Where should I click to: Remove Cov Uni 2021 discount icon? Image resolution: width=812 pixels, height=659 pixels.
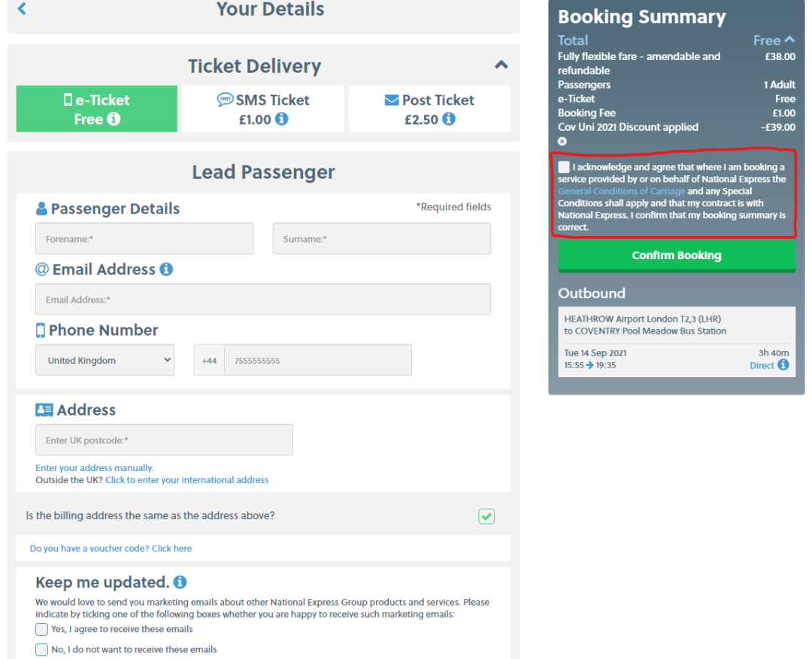[x=562, y=141]
